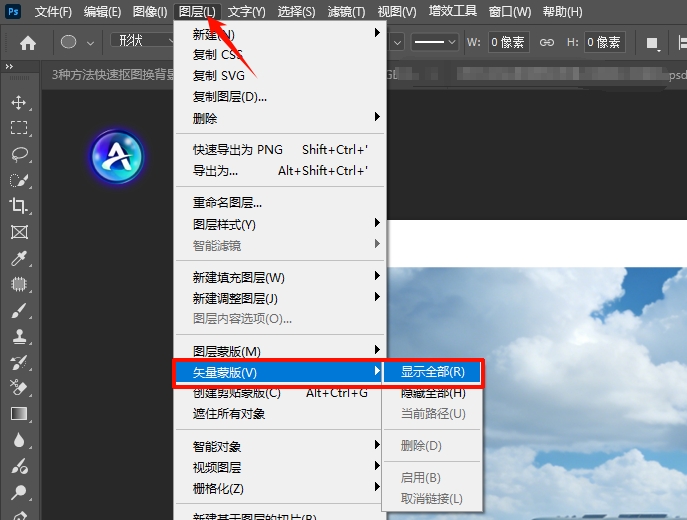
Task: Select the Eraser tool
Action: pyautogui.click(x=19, y=388)
